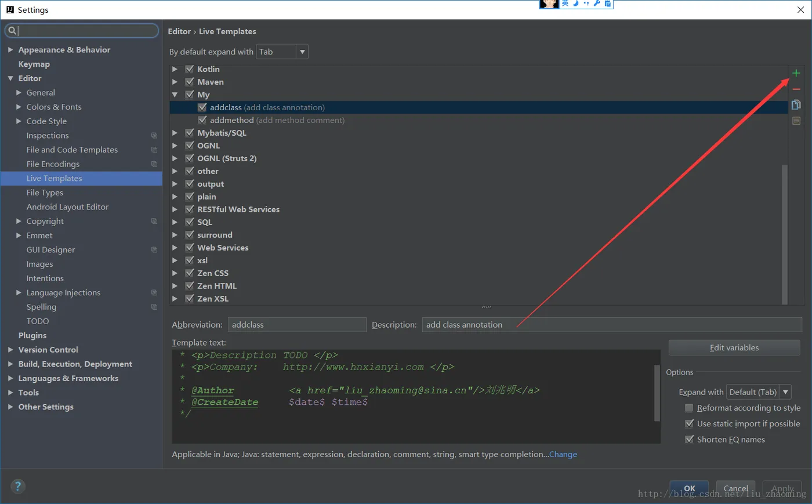Expand the Mybatis/SQL template group
Screen dimensions: 812x504
pos(175,133)
